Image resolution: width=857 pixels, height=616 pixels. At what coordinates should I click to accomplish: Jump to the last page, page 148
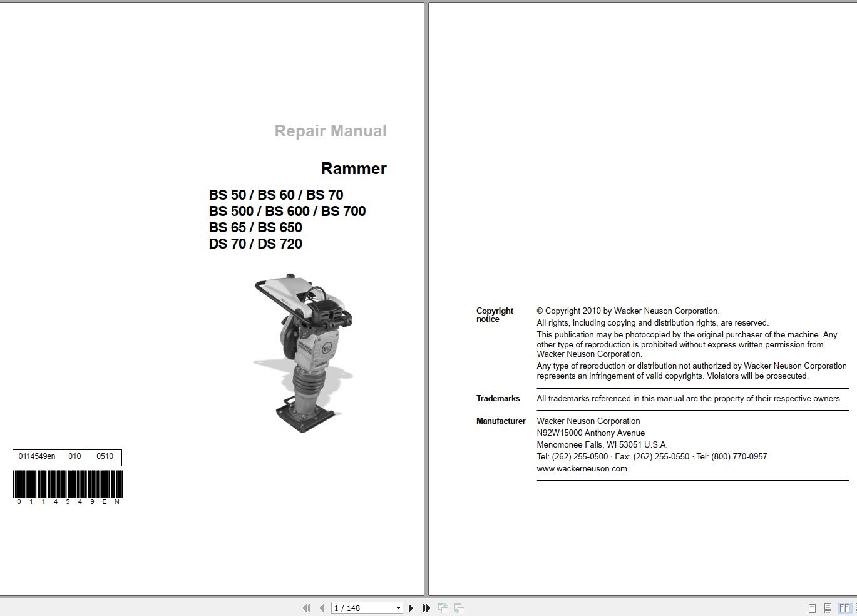(x=426, y=608)
